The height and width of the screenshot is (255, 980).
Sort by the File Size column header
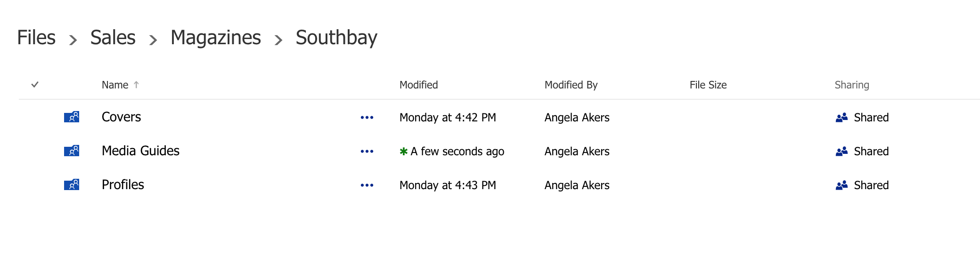(x=708, y=85)
